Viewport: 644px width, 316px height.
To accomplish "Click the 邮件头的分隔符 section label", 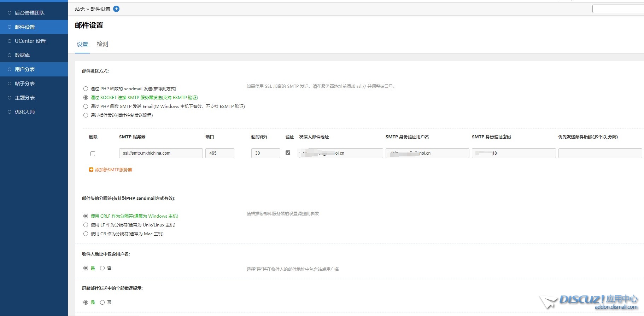I will 129,199.
